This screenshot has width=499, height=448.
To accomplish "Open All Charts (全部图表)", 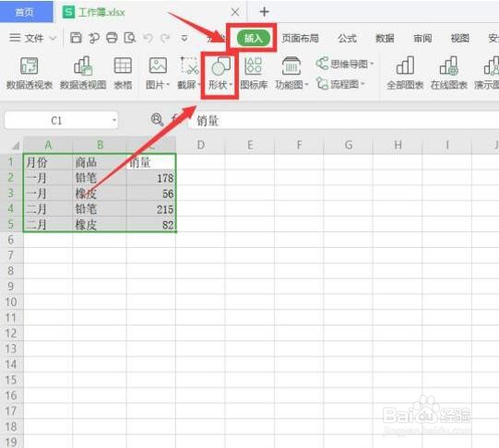I will pyautogui.click(x=405, y=73).
